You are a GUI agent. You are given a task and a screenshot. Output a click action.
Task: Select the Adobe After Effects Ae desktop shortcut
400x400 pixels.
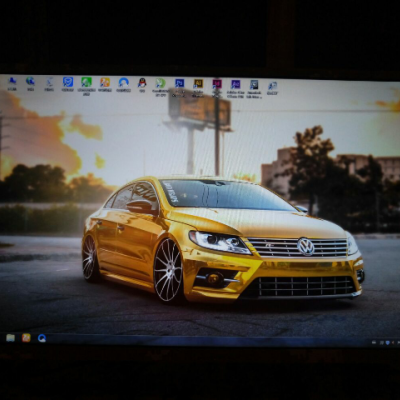[x=236, y=89]
